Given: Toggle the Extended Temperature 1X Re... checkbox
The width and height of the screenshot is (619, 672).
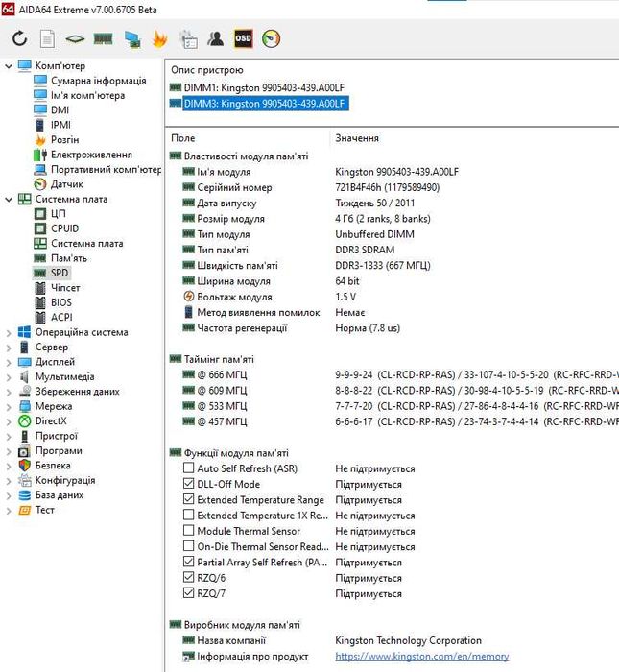Looking at the screenshot, I should [188, 515].
